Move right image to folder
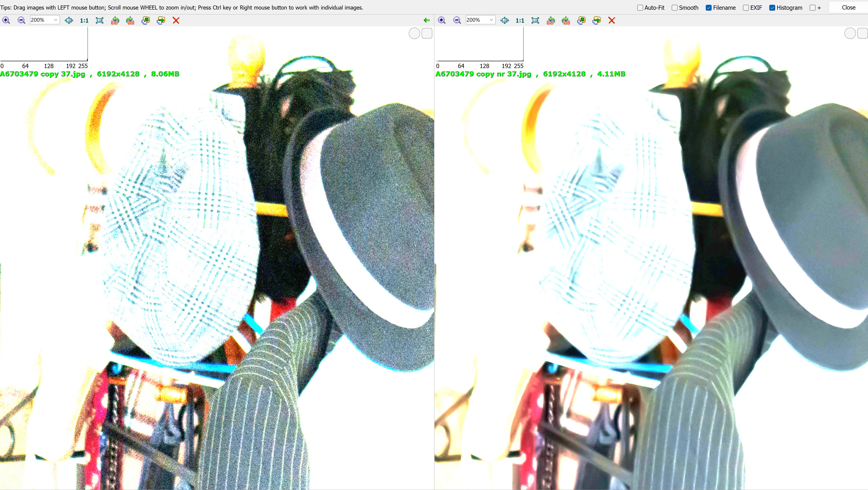This screenshot has height=490, width=868. (596, 20)
